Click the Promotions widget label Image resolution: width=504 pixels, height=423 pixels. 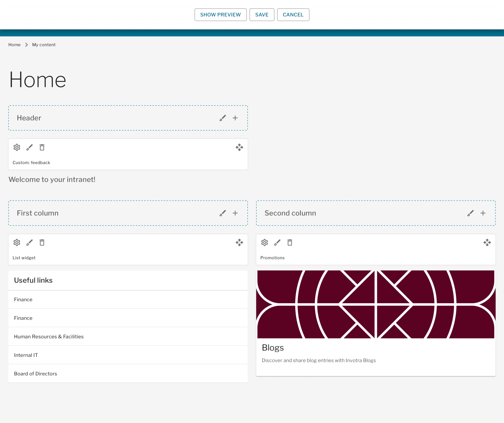point(272,258)
